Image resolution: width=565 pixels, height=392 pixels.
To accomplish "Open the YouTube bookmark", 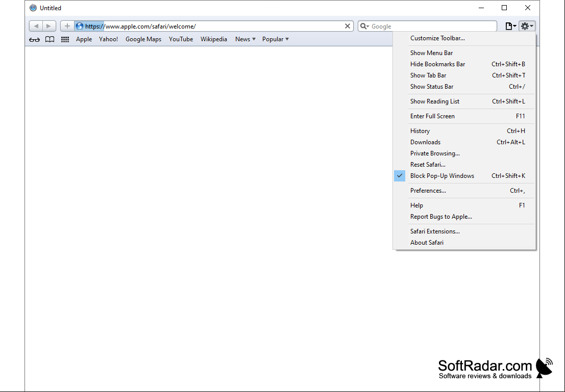I will [x=181, y=39].
